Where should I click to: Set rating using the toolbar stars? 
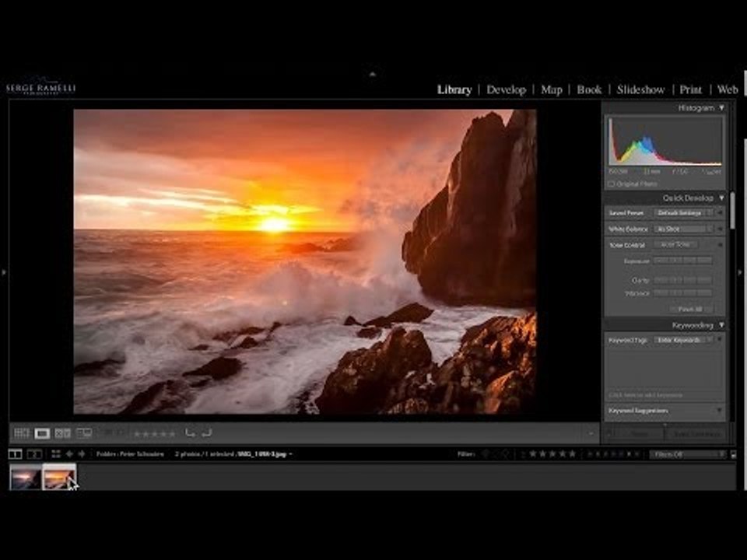coord(154,434)
